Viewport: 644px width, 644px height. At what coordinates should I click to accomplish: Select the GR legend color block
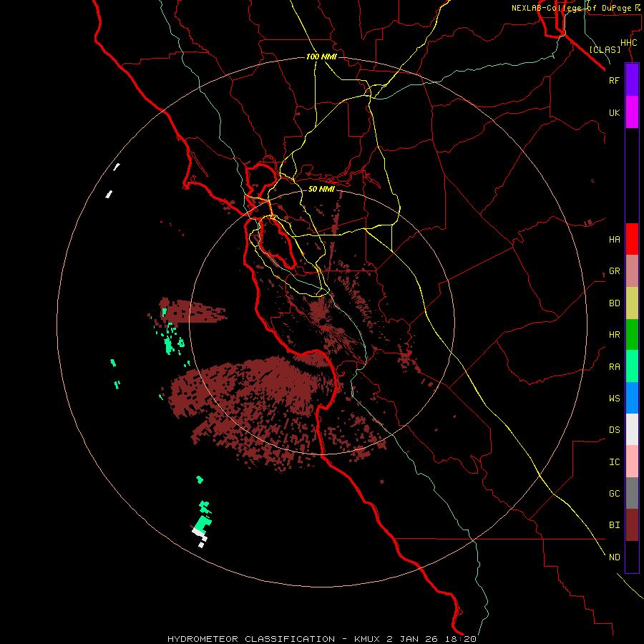(x=632, y=271)
